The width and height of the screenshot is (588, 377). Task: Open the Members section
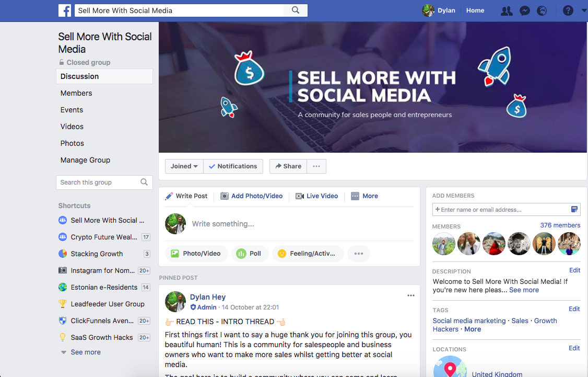[76, 93]
